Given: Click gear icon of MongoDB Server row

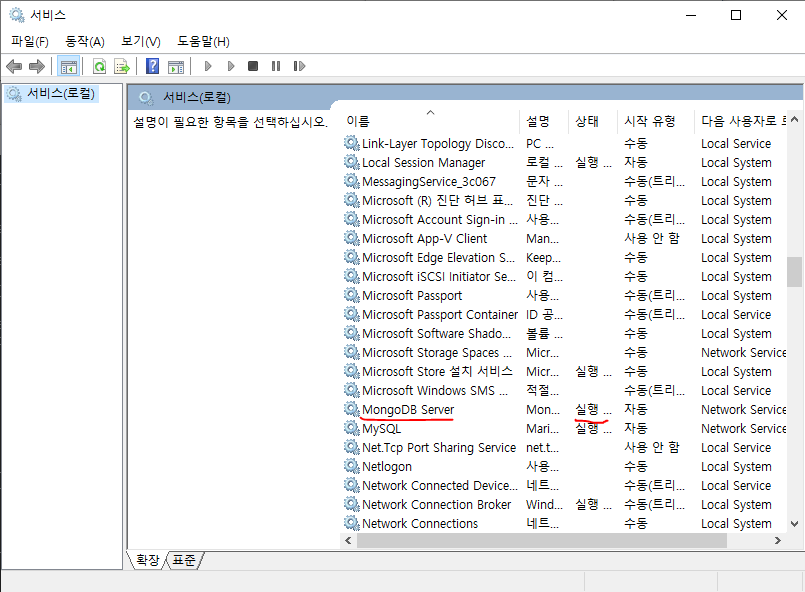Looking at the screenshot, I should (352, 409).
